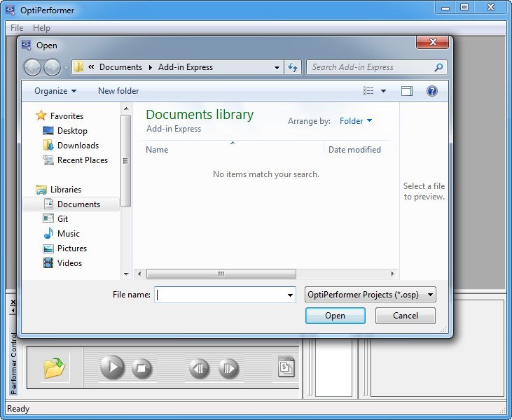Go forward using the dialog Forward arrow

(x=52, y=68)
